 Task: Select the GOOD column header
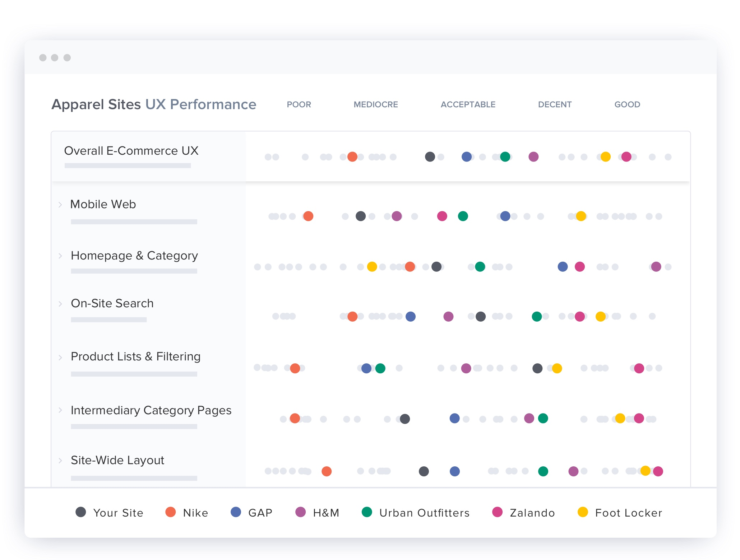tap(627, 104)
